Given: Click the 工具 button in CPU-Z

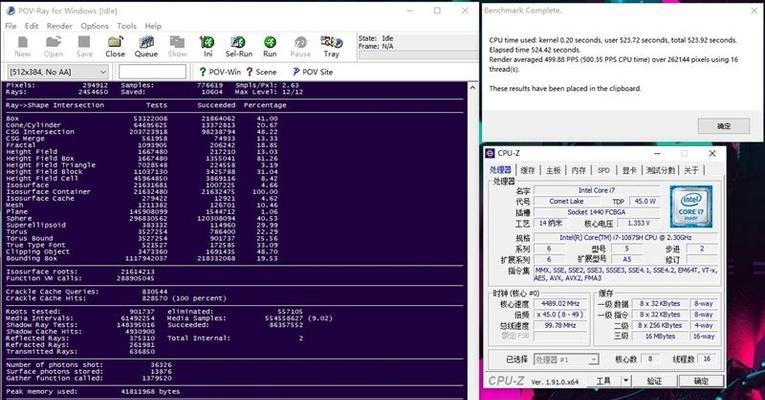Looking at the screenshot, I should click(x=604, y=381).
